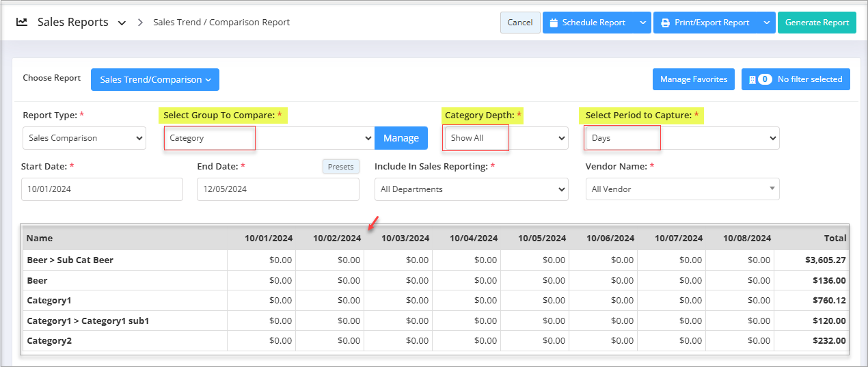Click the Sales Reports heading
The height and width of the screenshot is (367, 868).
(x=73, y=23)
